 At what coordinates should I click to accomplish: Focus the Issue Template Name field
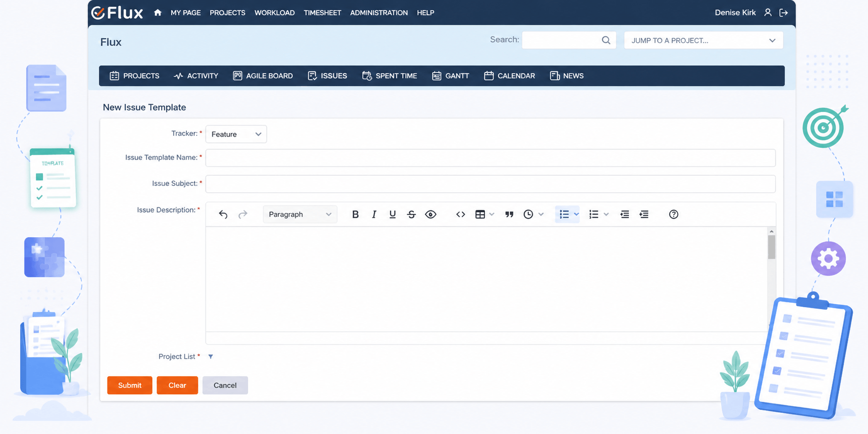tap(490, 158)
